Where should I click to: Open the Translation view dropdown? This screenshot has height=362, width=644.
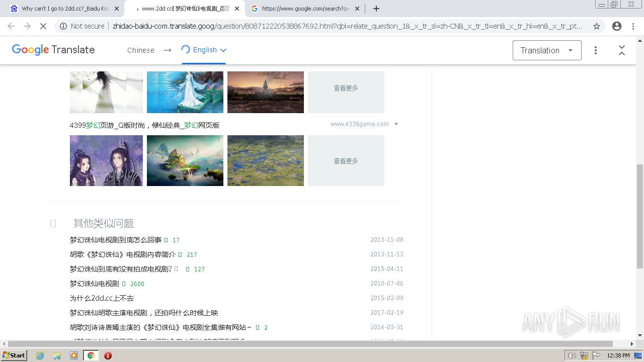tap(547, 50)
